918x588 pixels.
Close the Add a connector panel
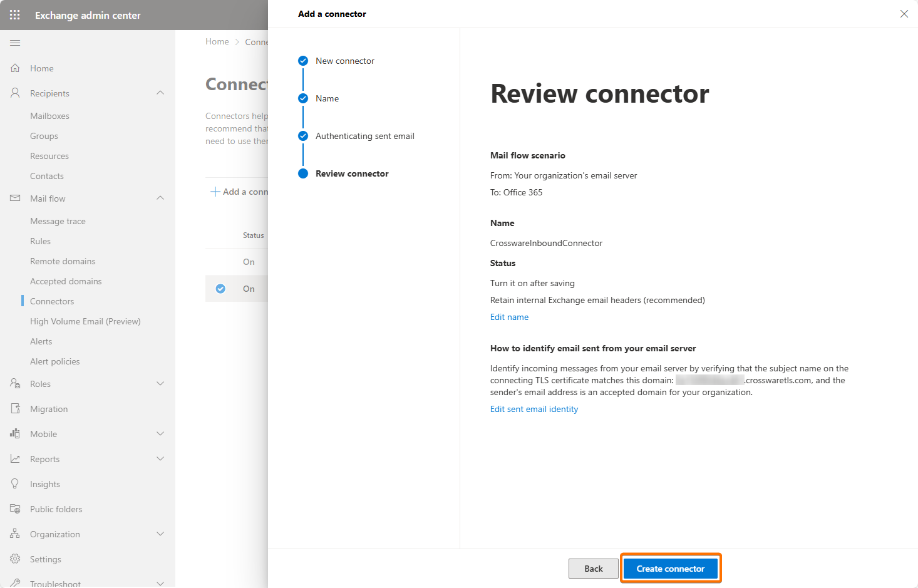[904, 14]
